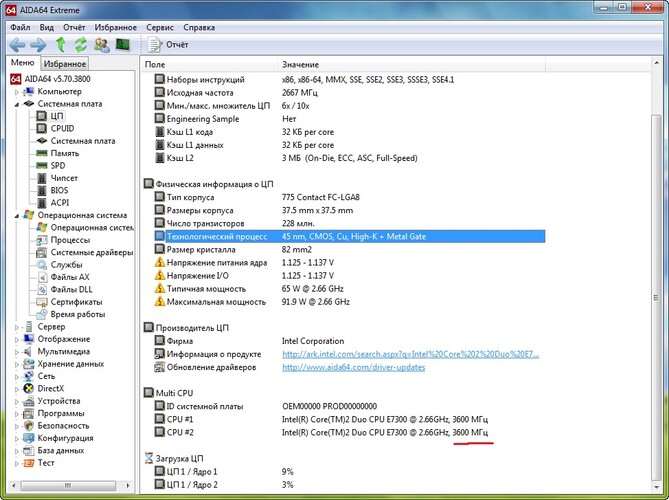The height and width of the screenshot is (500, 669).
Task: Click warning icon beside Типичная мощность
Action: pos(160,288)
